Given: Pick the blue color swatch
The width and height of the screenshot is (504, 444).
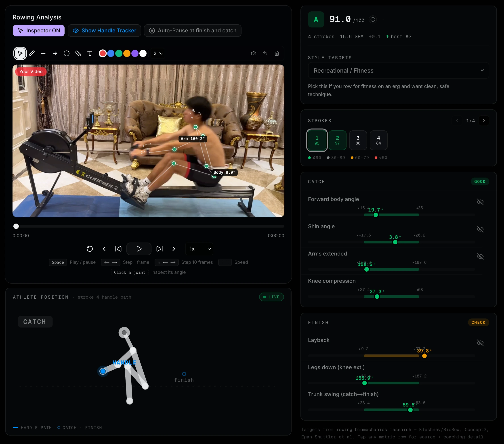Looking at the screenshot, I should pos(111,53).
